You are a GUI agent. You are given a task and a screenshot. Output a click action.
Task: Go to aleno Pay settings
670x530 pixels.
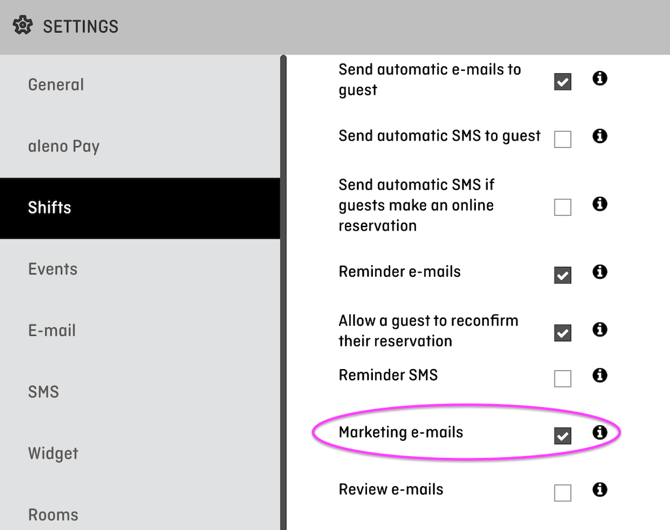point(140,146)
